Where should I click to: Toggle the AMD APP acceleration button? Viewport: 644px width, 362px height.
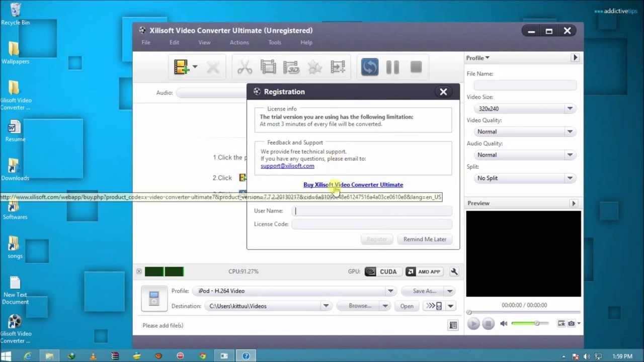(x=424, y=271)
